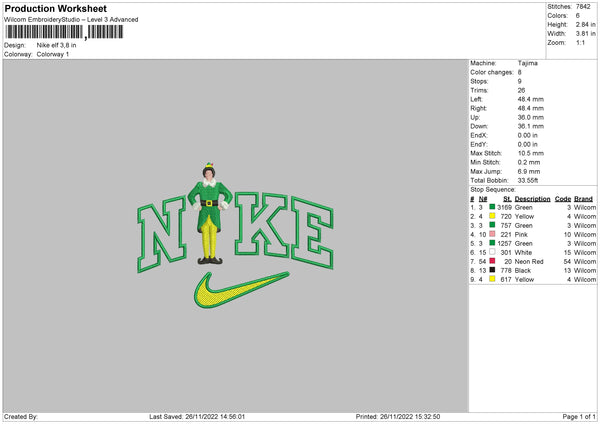Select the 'Colorway 1' value

click(53, 54)
